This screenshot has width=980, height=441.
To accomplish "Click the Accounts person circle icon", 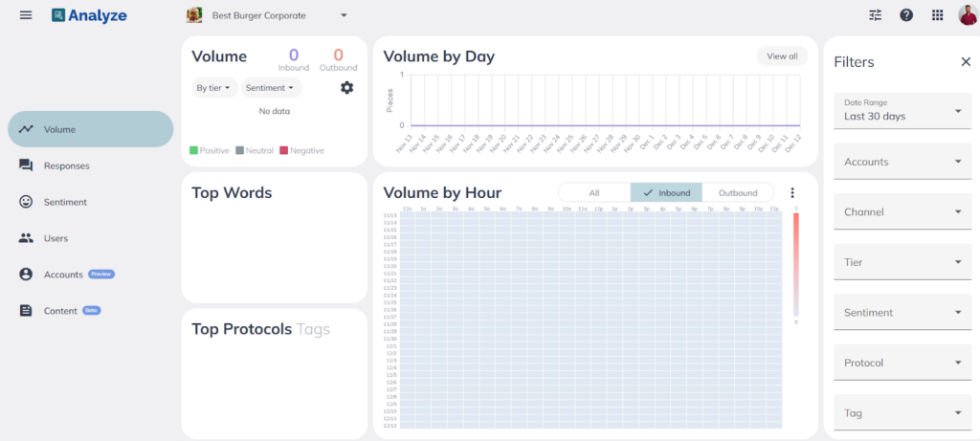I will tap(26, 275).
